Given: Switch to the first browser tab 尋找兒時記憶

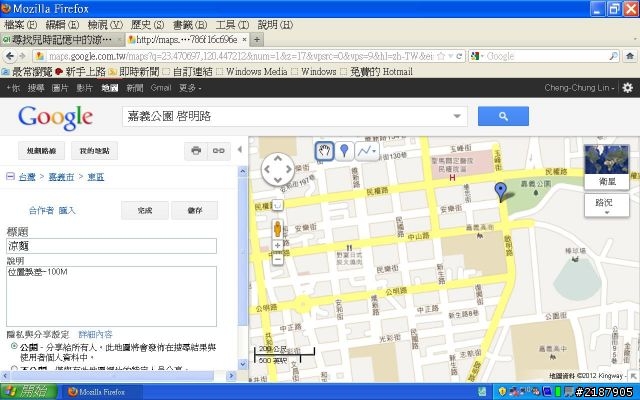Looking at the screenshot, I should 62,40.
